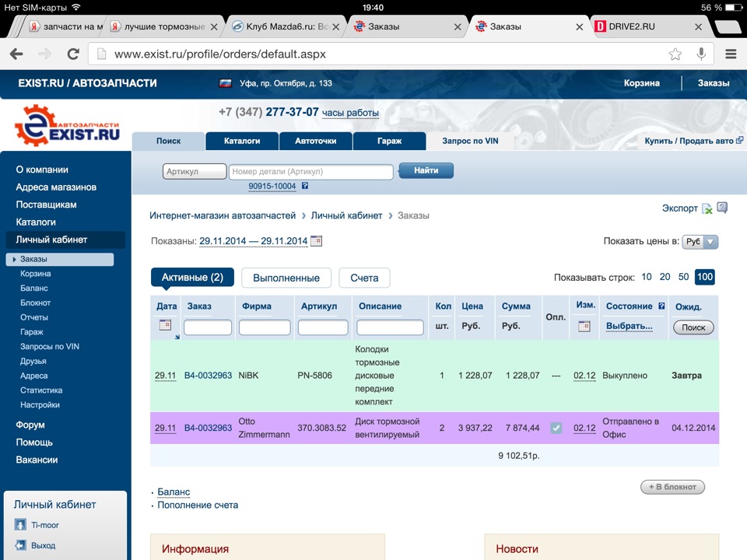The image size is (747, 560).
Task: Click the часы работы link
Action: (x=350, y=113)
